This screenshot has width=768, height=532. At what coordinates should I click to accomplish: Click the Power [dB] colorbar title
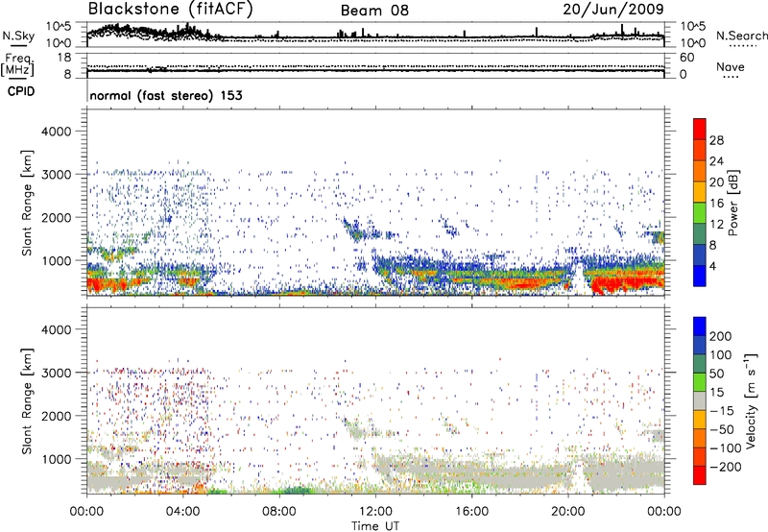(732, 203)
